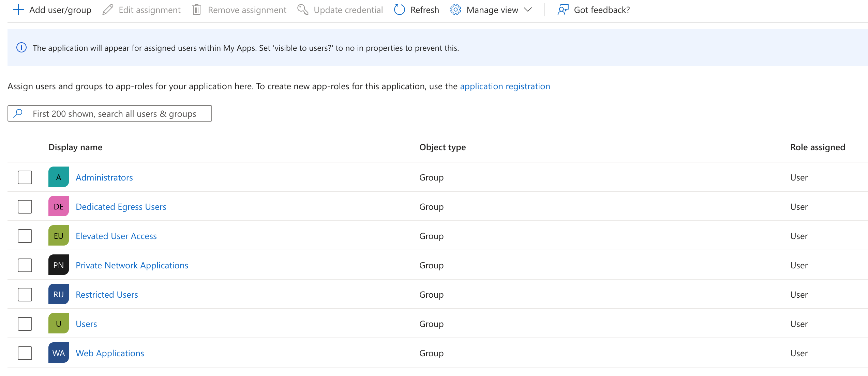Tick the Restricted Users row checkbox
This screenshot has height=376, width=868.
pos(25,295)
